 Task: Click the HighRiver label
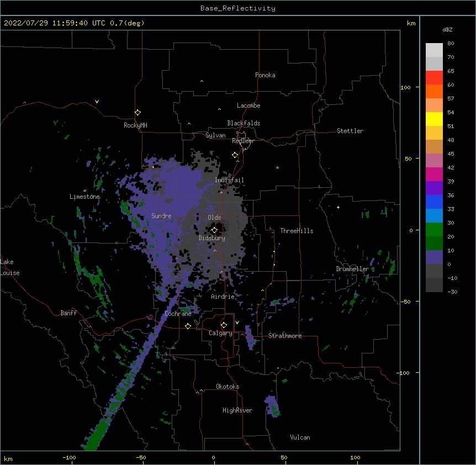point(237,410)
